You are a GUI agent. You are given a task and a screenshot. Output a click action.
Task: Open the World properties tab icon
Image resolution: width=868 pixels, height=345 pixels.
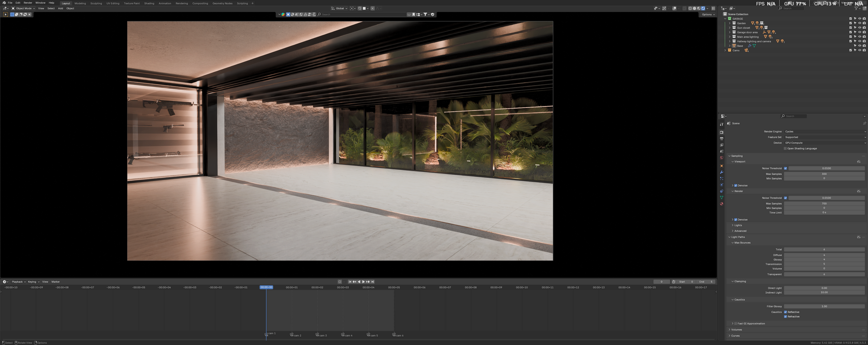(x=722, y=158)
